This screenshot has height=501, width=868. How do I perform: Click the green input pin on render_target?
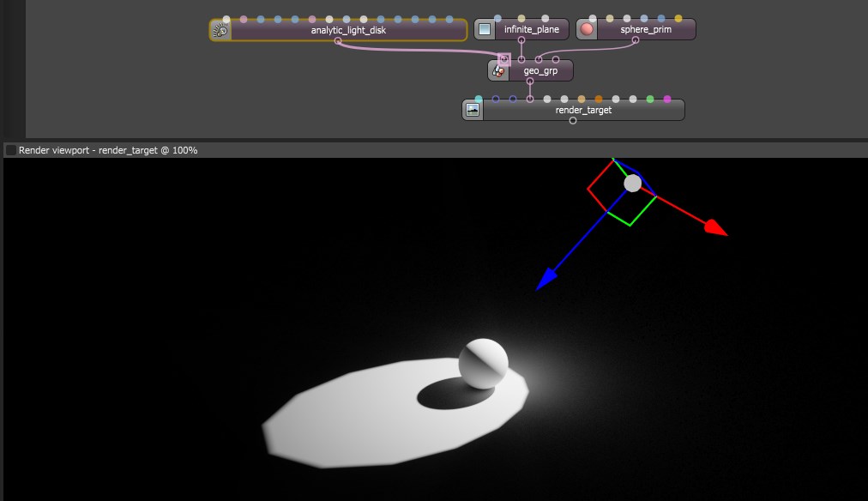pos(650,100)
